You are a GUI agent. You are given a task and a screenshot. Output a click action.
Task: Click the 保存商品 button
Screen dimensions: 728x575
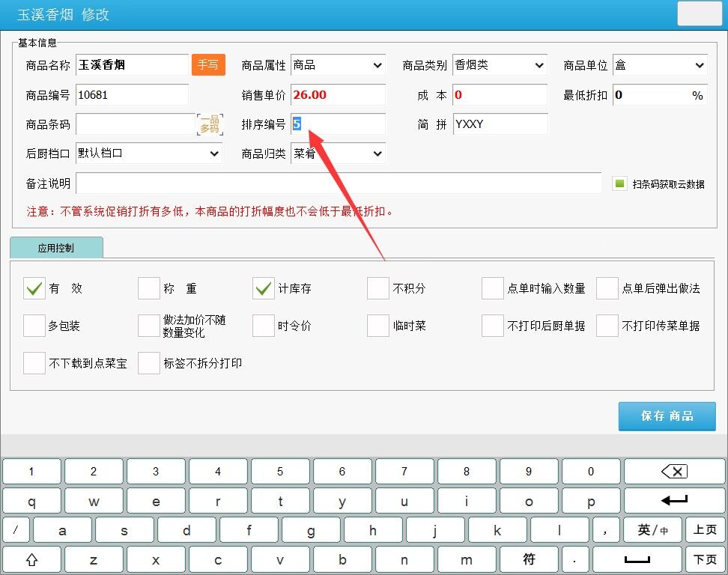667,416
